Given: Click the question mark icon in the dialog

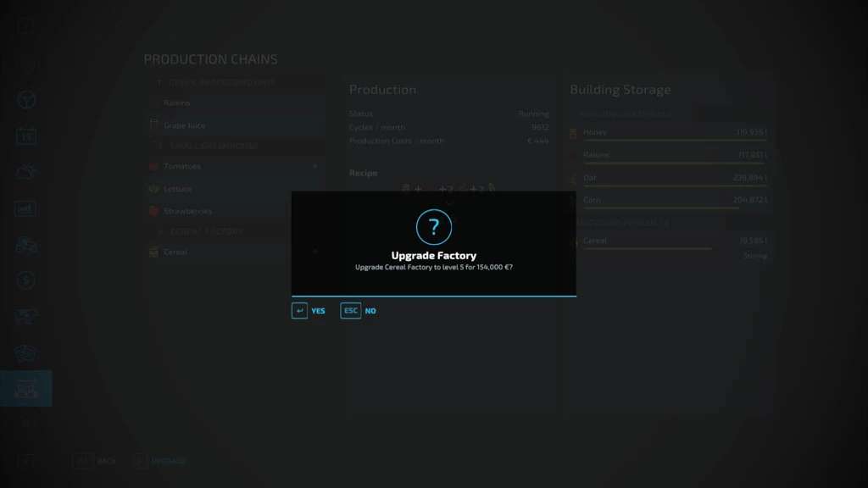Looking at the screenshot, I should [434, 227].
